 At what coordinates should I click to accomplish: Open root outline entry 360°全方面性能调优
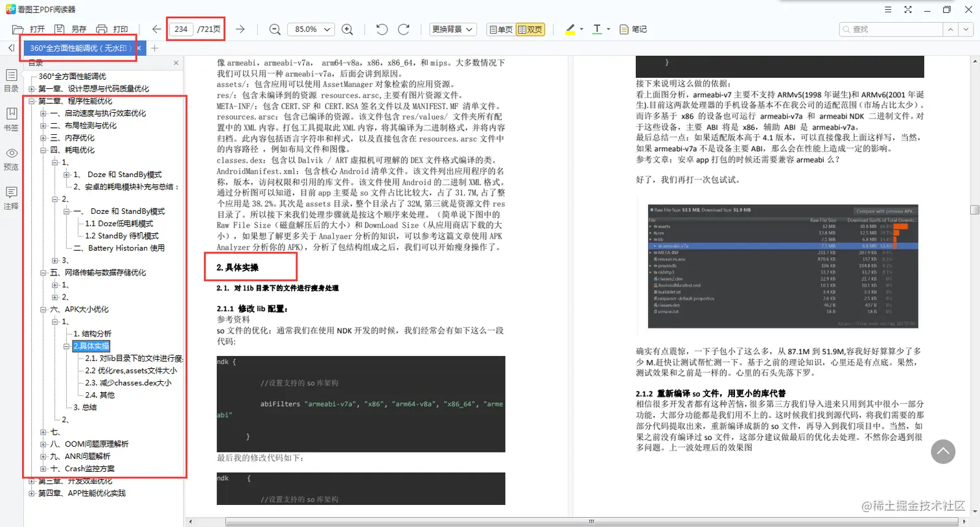(72, 76)
